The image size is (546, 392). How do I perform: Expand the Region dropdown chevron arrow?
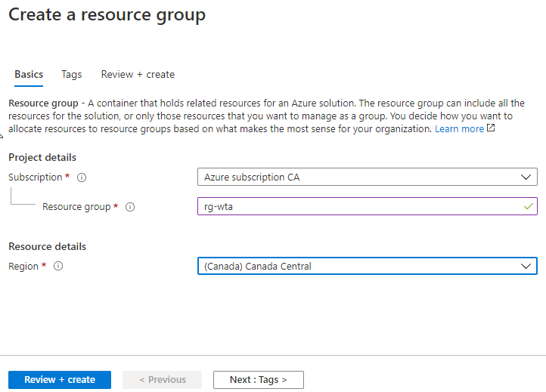tap(526, 267)
